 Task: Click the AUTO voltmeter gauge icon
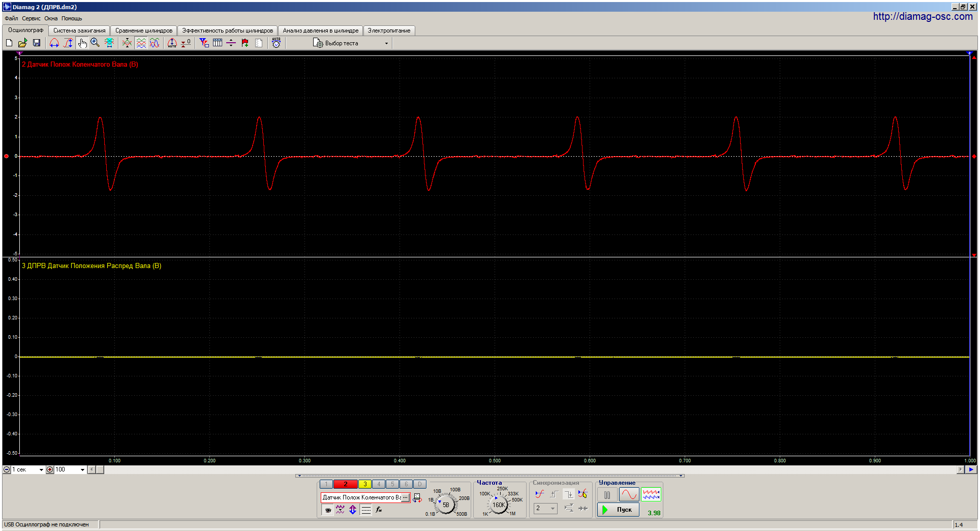coord(276,43)
